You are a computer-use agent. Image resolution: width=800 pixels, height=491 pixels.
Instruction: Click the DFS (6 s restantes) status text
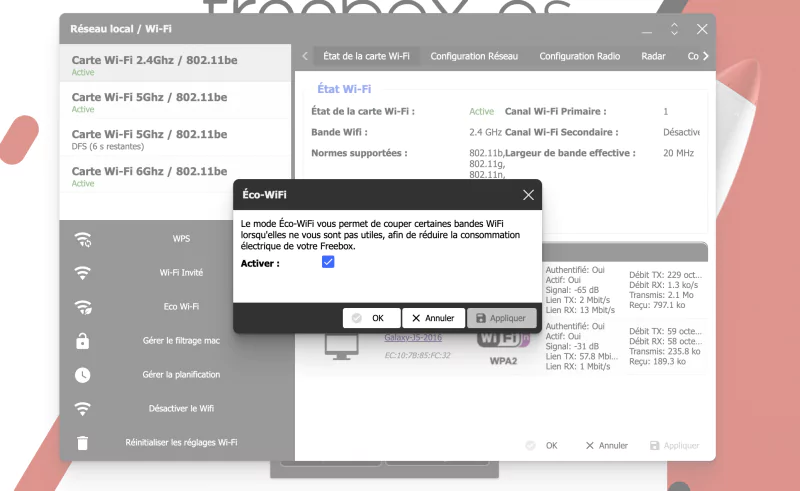click(108, 146)
